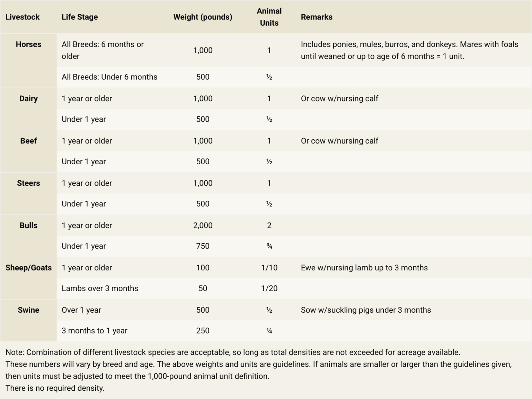This screenshot has height=399, width=532.
Task: Click the 'There is no required density' note
Action: point(55,388)
